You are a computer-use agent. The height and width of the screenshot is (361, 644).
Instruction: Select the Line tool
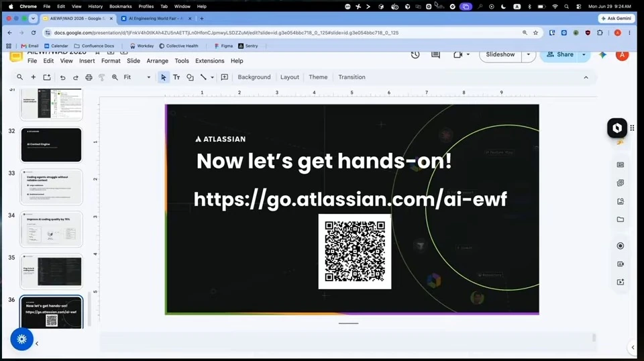click(203, 77)
